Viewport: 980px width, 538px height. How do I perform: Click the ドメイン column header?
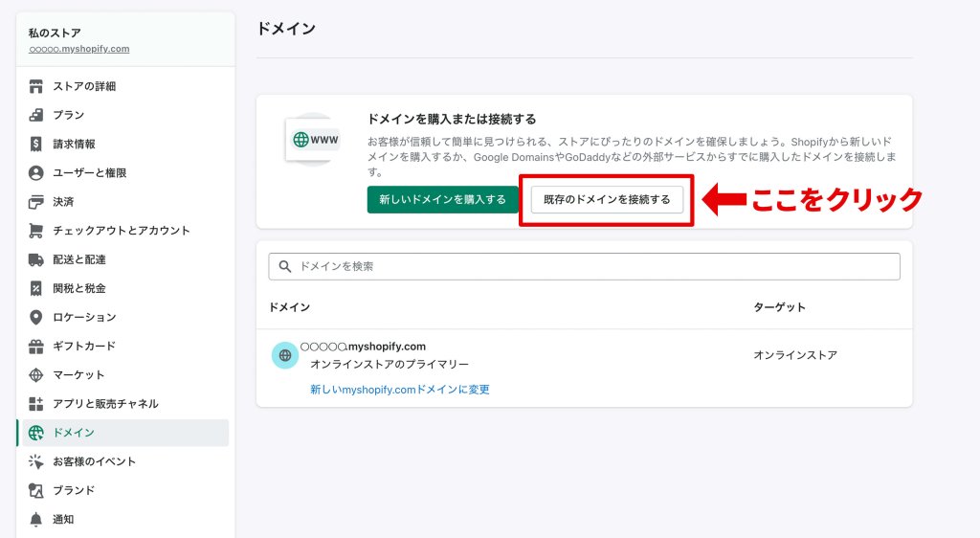point(289,307)
